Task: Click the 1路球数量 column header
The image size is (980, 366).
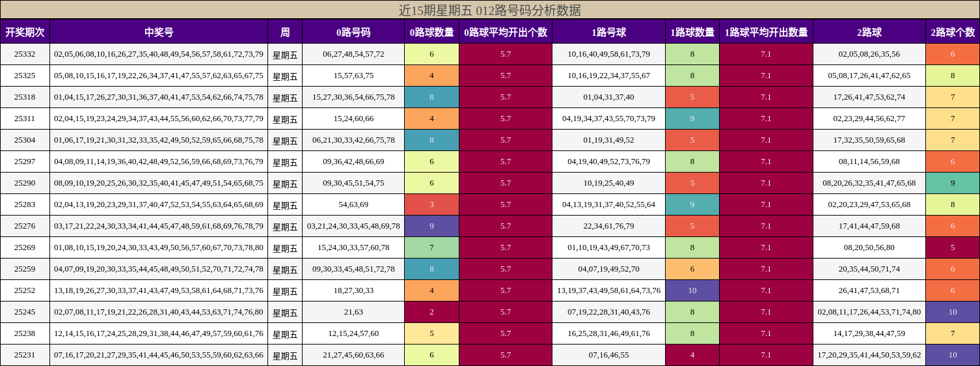Action: click(x=692, y=32)
